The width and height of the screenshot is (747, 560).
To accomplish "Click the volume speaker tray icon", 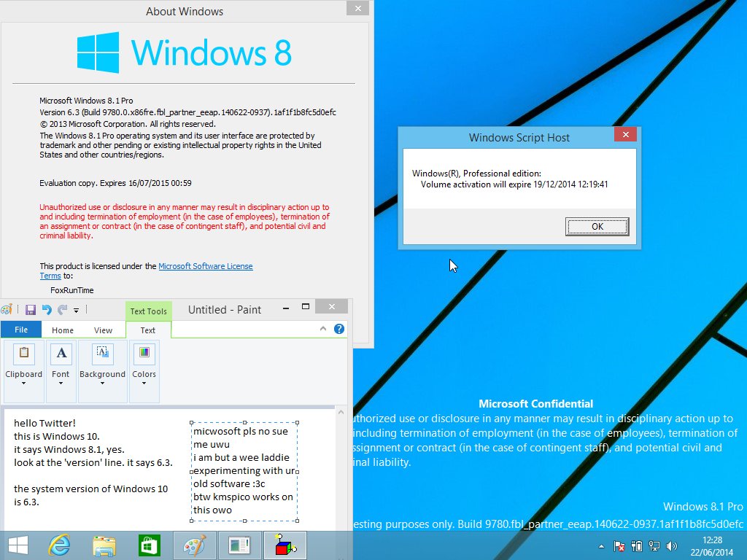I will point(672,546).
